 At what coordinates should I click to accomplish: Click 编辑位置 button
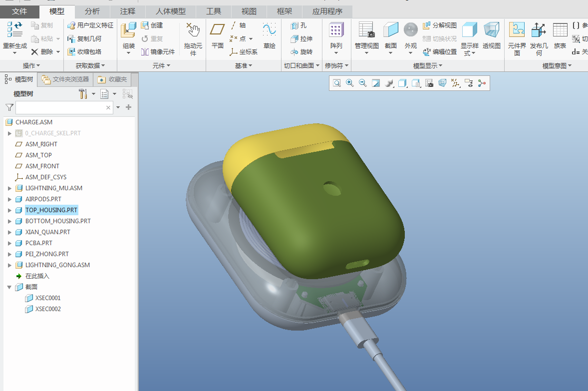[439, 52]
